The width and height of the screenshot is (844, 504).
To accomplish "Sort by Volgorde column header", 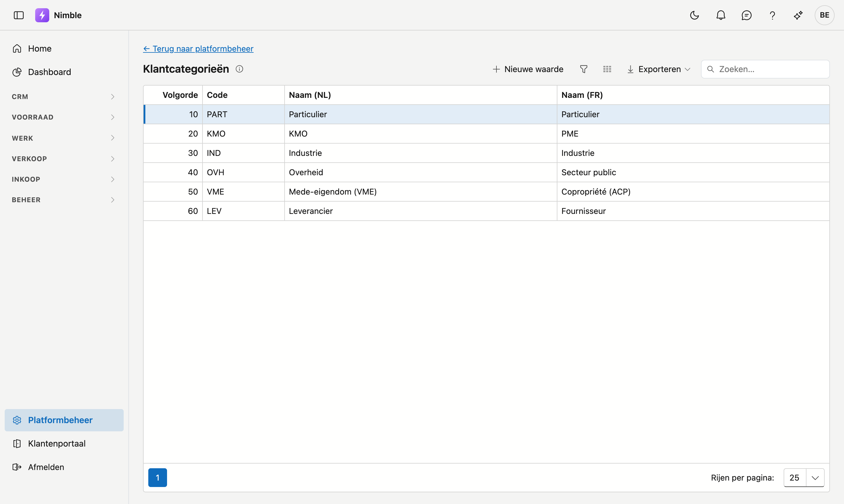I will pos(173,95).
